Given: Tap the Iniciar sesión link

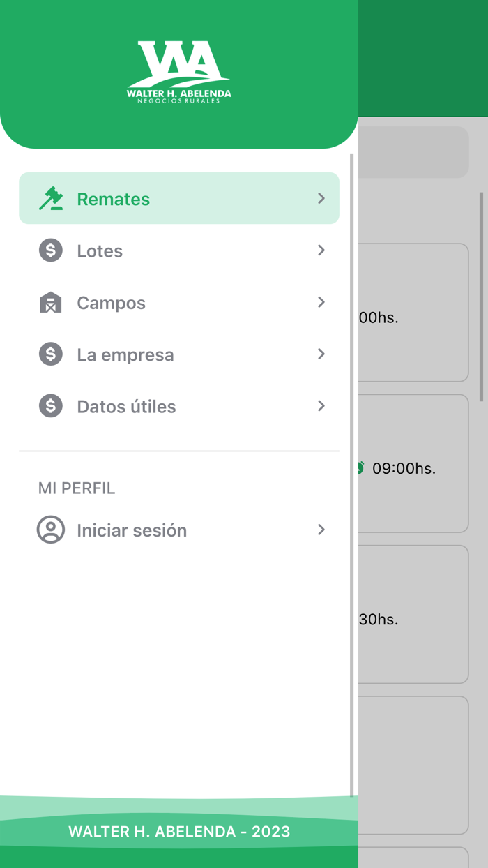Looking at the screenshot, I should pos(132,530).
